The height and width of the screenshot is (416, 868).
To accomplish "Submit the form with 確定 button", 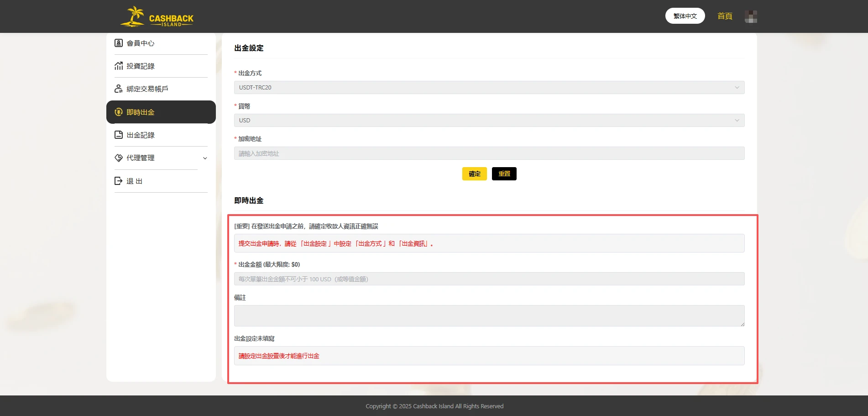I will [474, 174].
